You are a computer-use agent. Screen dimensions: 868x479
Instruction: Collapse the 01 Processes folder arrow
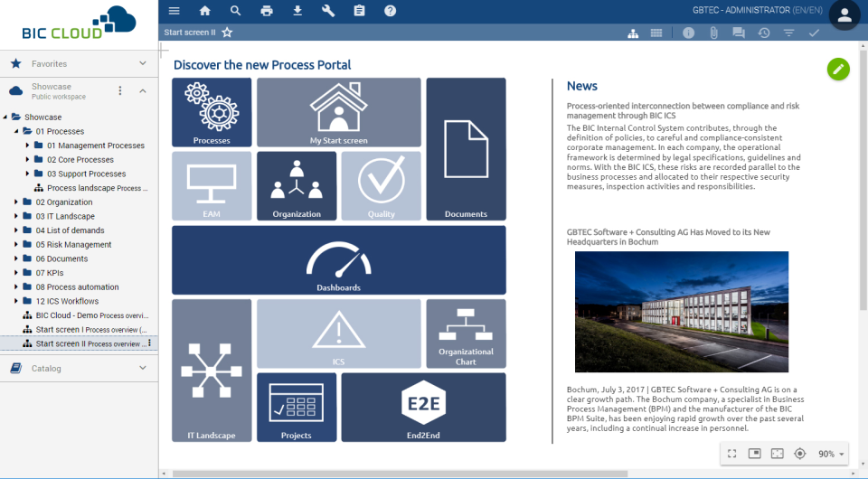pyautogui.click(x=16, y=131)
